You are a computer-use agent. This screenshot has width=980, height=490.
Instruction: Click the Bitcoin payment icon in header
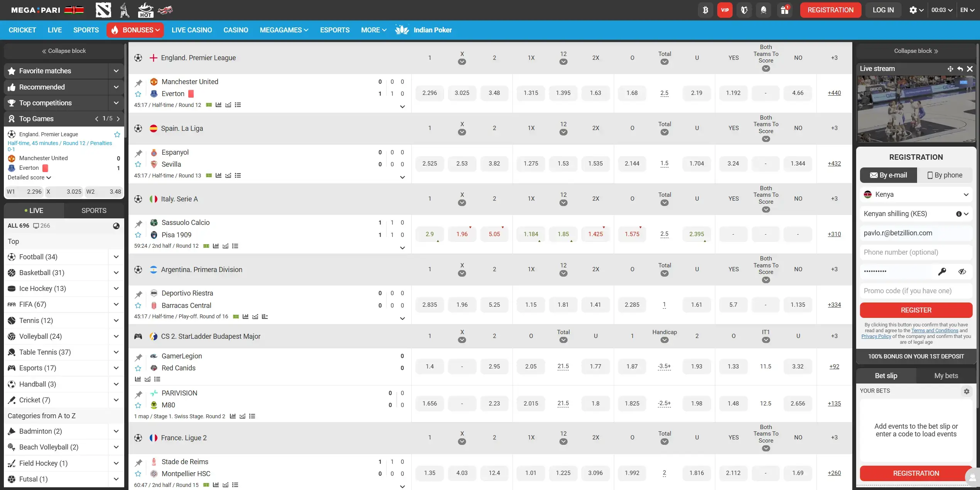click(x=705, y=10)
